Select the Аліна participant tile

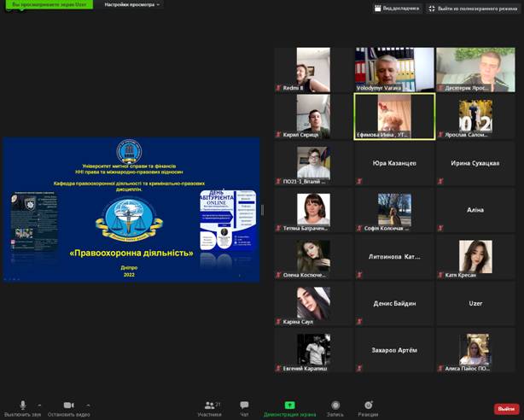[475, 210]
